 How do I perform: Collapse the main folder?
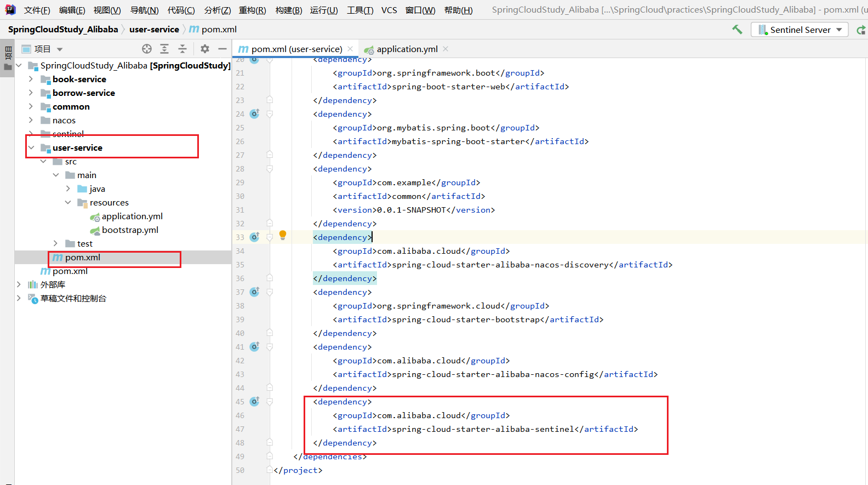click(56, 175)
